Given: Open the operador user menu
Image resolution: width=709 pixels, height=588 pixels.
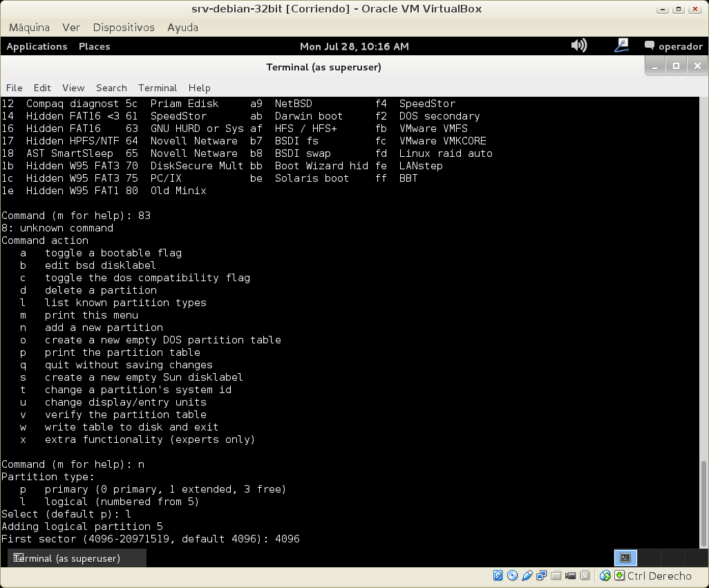Looking at the screenshot, I should click(x=673, y=46).
